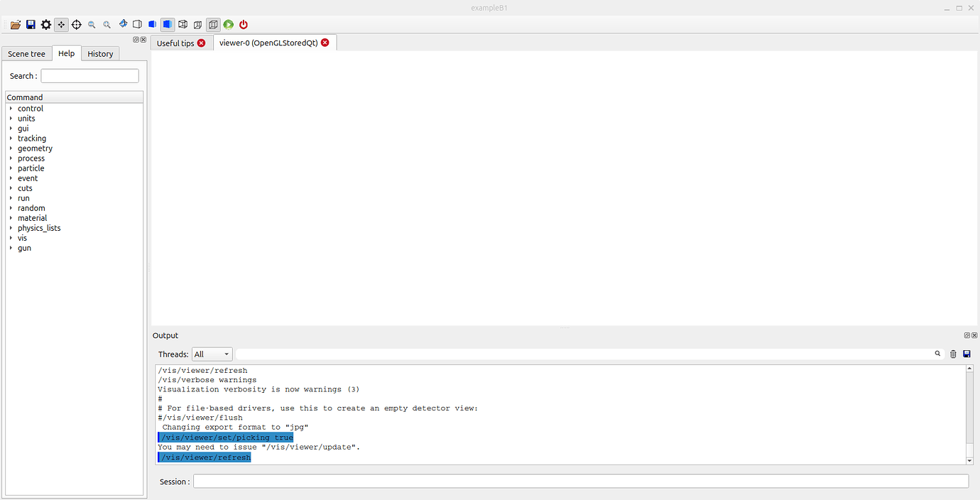Clear the output log with the trash icon
Viewport: 980px width, 500px height.
coord(953,354)
